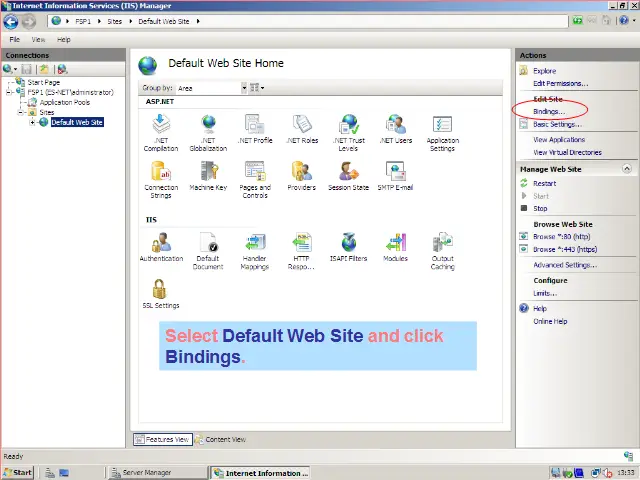Click the Back navigation arrow

[11, 22]
